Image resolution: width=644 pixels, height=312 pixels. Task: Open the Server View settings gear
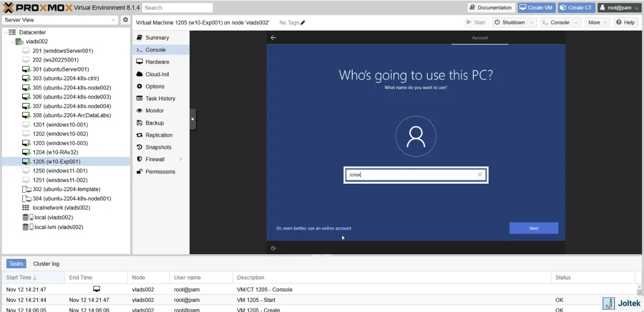(x=125, y=20)
